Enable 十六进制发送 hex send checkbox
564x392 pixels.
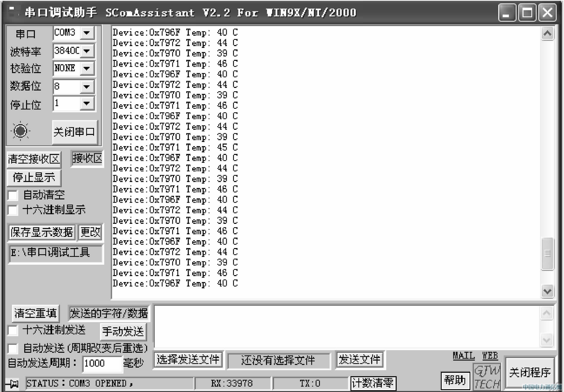click(x=13, y=330)
